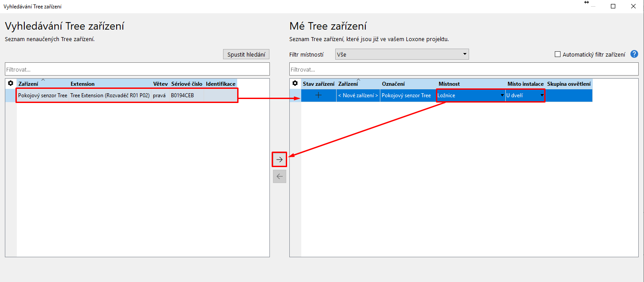Expand the Ložnice room dropdown

(502, 95)
